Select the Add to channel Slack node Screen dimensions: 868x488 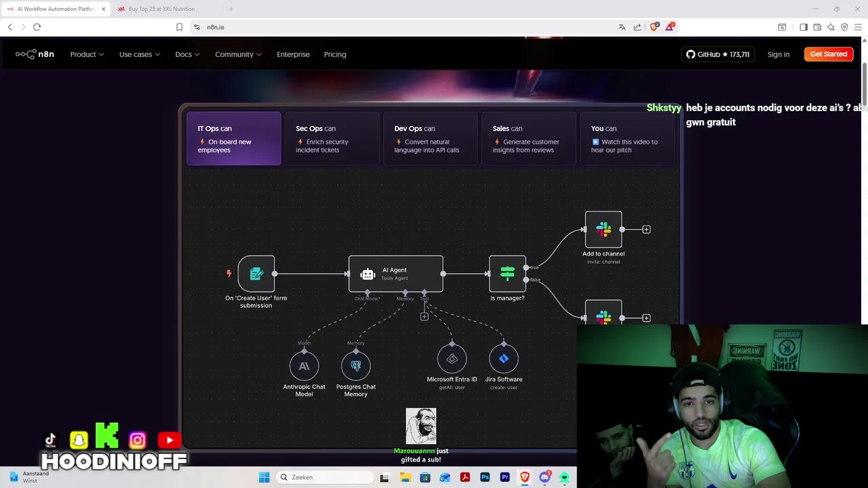pos(604,230)
